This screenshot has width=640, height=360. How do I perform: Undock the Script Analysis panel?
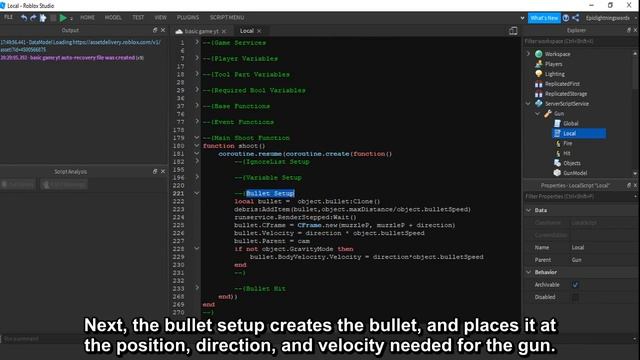click(155, 171)
